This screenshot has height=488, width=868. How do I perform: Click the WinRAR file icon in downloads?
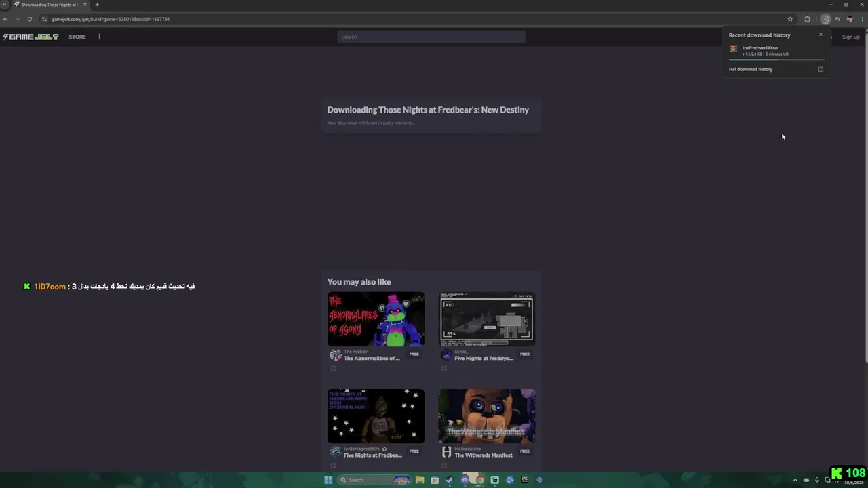tap(733, 49)
